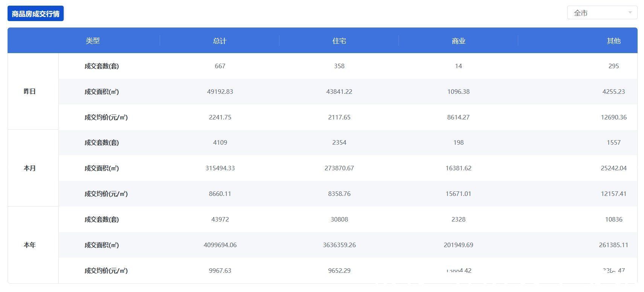Click yesterday's commercial average price 8614.27

coord(458,117)
